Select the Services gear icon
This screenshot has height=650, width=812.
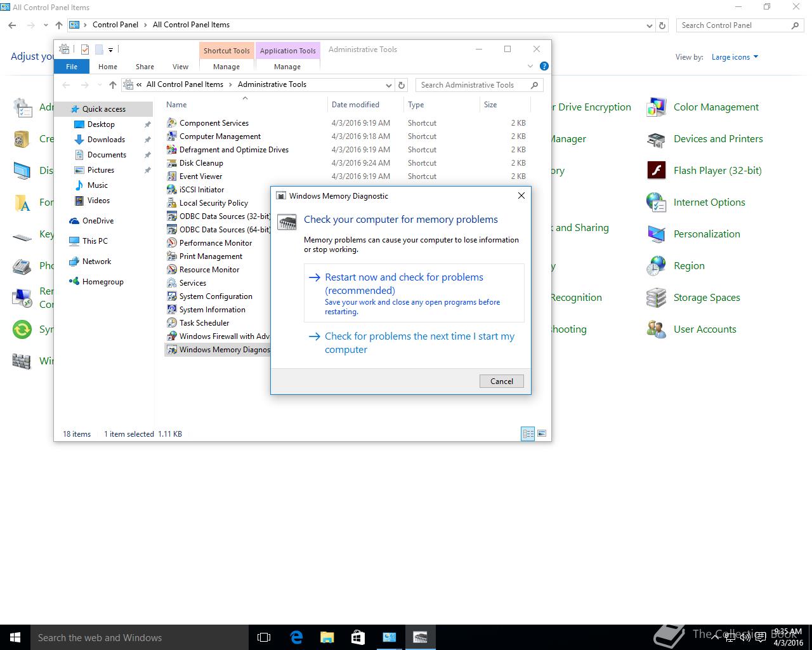[171, 282]
